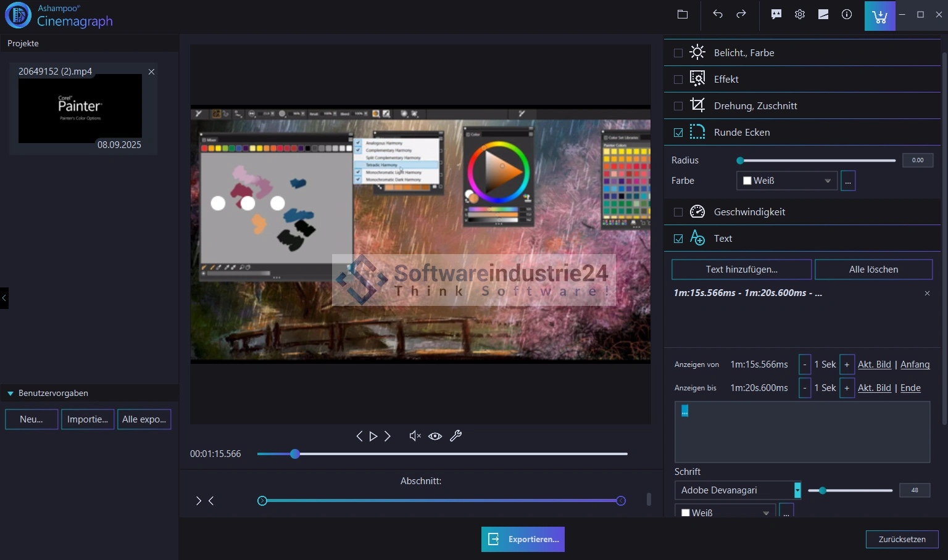Toggle the eye preview icon
The height and width of the screenshot is (560, 948).
click(435, 436)
